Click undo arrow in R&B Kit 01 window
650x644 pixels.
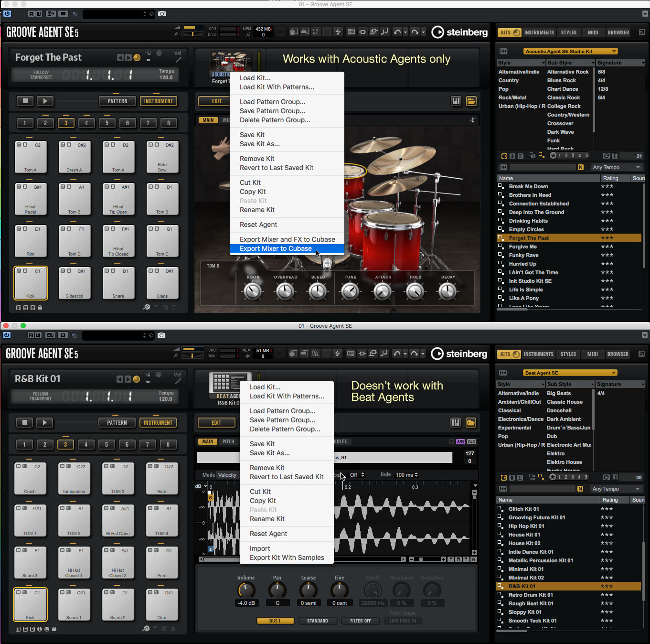click(397, 354)
